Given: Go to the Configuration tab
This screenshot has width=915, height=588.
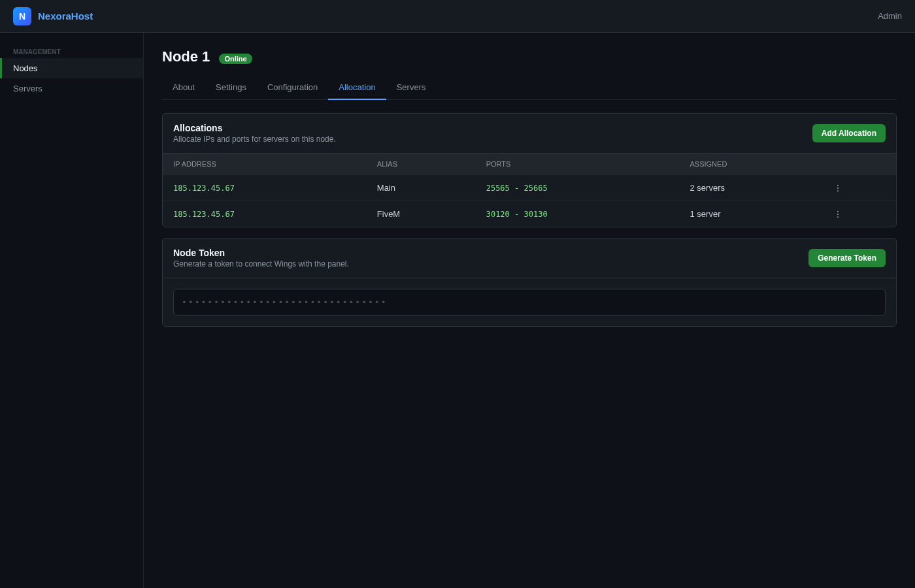Looking at the screenshot, I should [292, 88].
